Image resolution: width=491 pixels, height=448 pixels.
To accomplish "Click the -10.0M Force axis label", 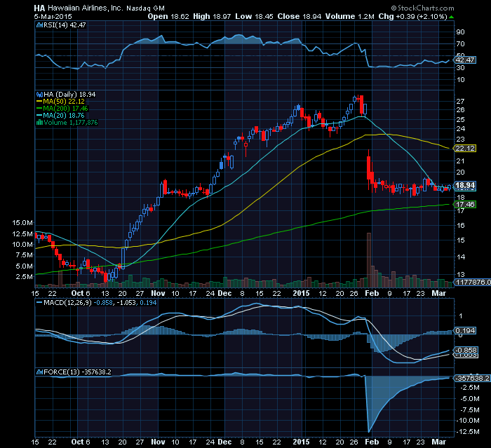I will point(468,421).
